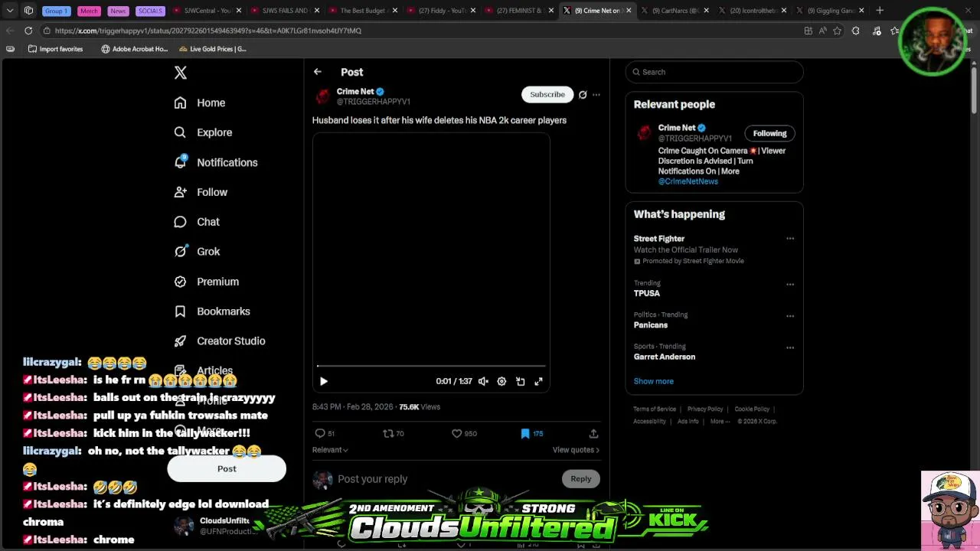Add this page to favorites star
The height and width of the screenshot is (551, 980).
click(838, 31)
